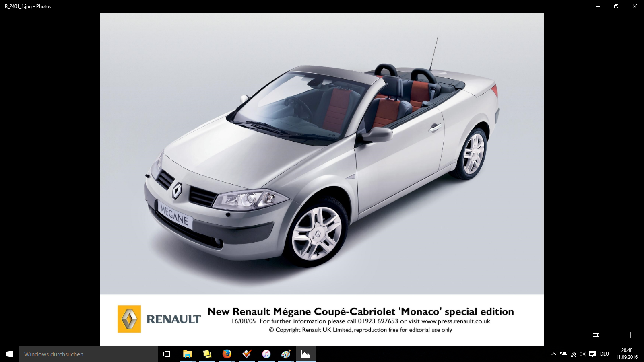
Task: Open Task View on the taskbar
Action: (x=167, y=354)
